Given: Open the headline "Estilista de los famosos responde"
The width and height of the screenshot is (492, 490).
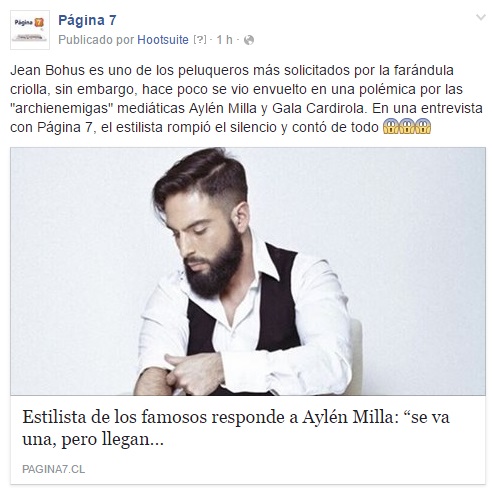Looking at the screenshot, I should (x=160, y=417).
